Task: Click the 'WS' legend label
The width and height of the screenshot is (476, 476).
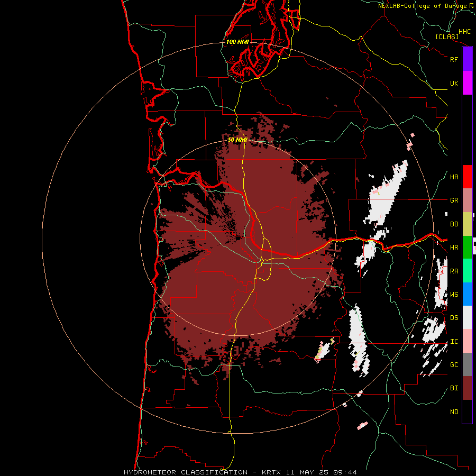Action: click(x=454, y=295)
